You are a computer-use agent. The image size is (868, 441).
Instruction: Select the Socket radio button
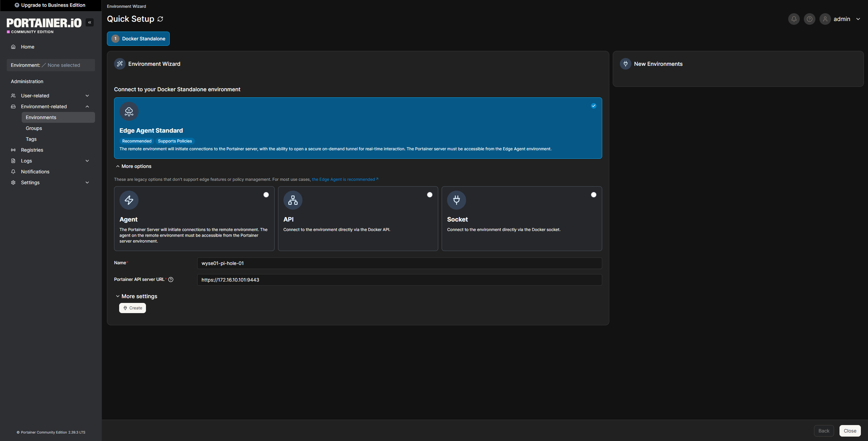tap(593, 195)
